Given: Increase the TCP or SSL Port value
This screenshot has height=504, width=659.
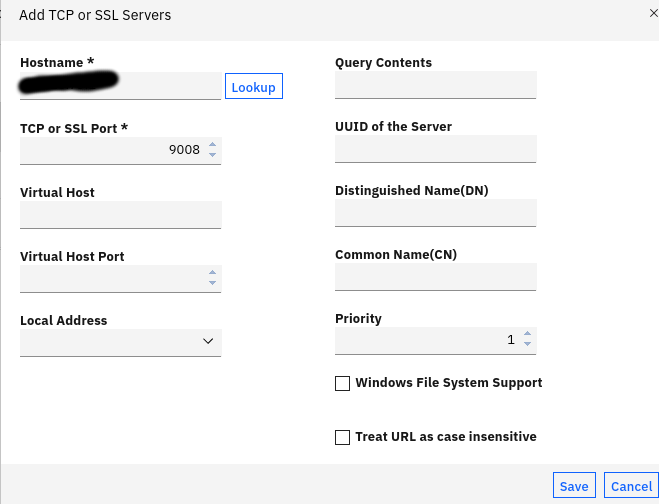Looking at the screenshot, I should 212,144.
